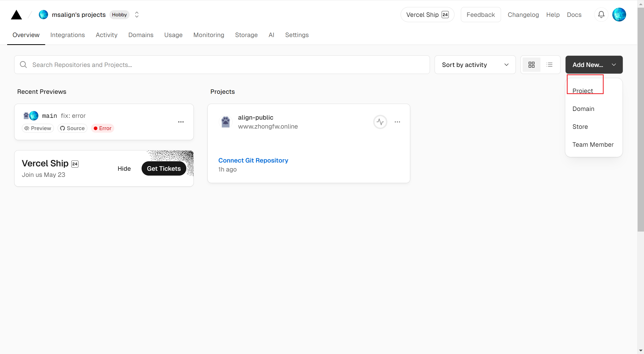Viewport: 644px width, 354px height.
Task: Open the align-public activity pulse icon
Action: coord(380,122)
